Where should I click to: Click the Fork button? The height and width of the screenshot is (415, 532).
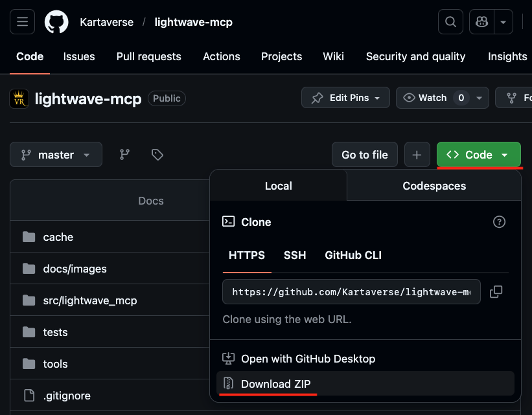514,98
